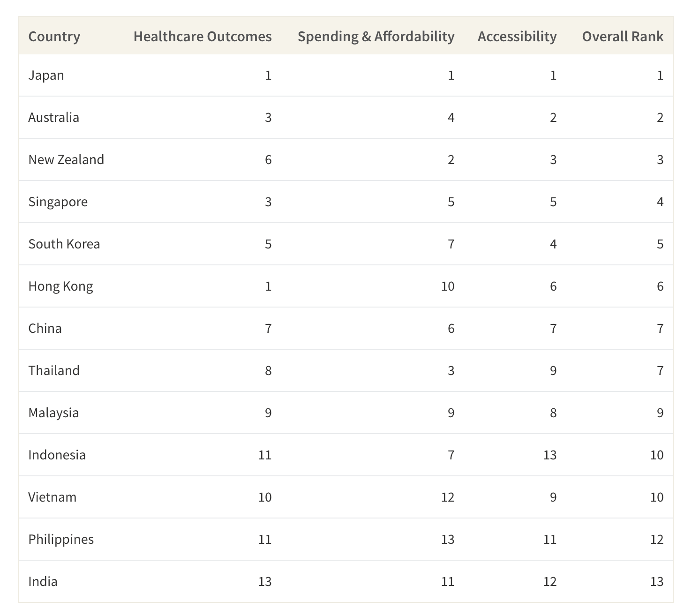Click the Thailand country name
692x616 pixels.
[54, 370]
